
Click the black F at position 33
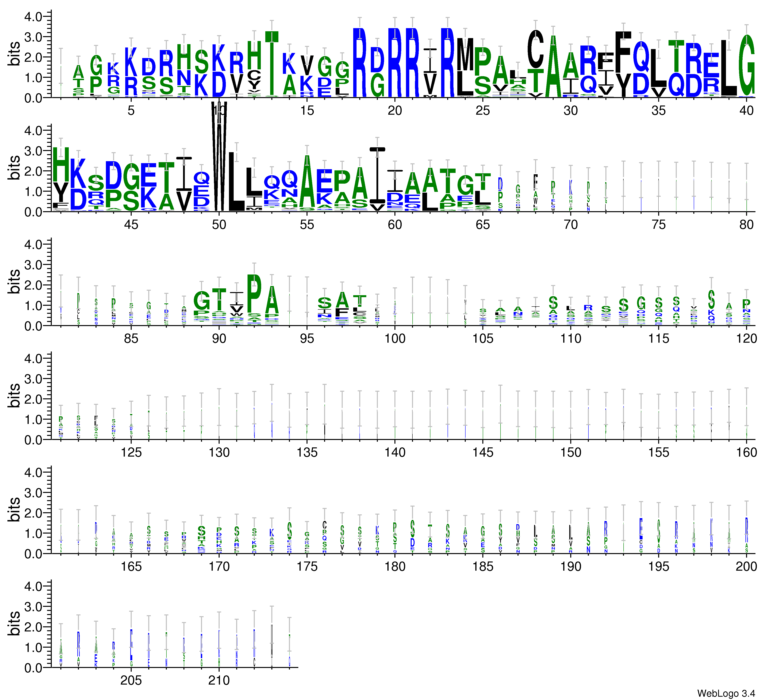pos(623,52)
